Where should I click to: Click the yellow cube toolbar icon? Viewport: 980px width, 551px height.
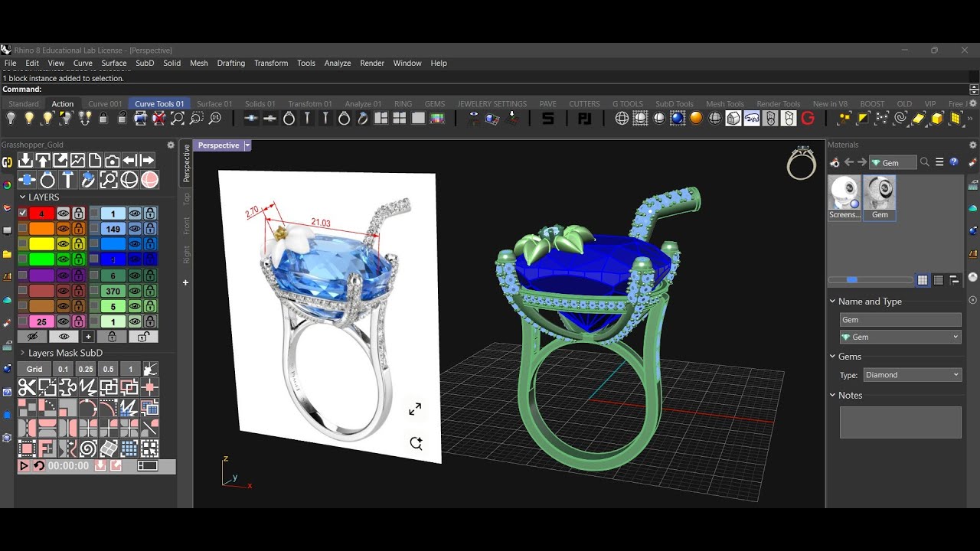tap(937, 119)
